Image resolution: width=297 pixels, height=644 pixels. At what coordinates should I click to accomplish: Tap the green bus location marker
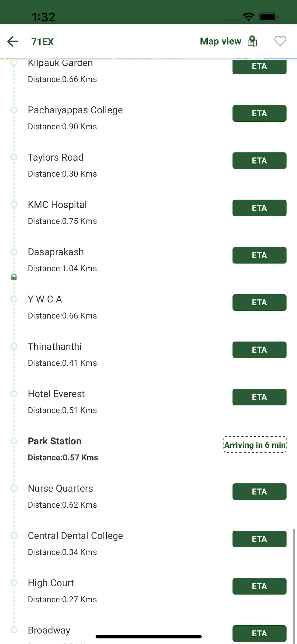pos(14,277)
